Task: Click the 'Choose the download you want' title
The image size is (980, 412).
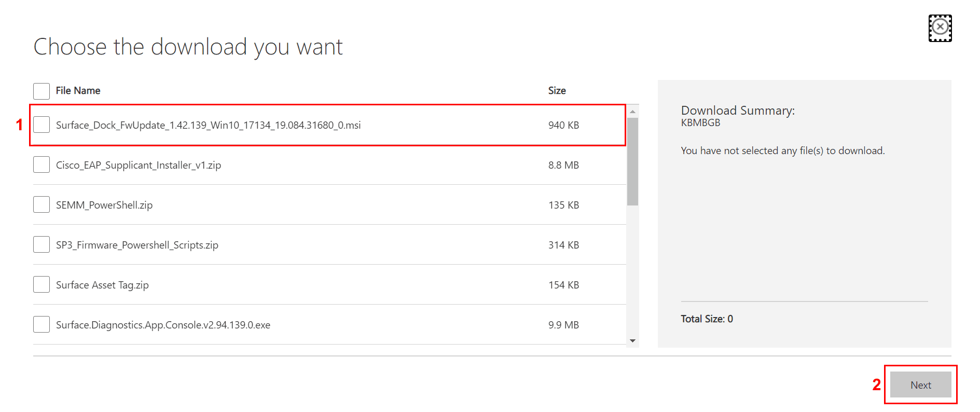Action: 188,47
